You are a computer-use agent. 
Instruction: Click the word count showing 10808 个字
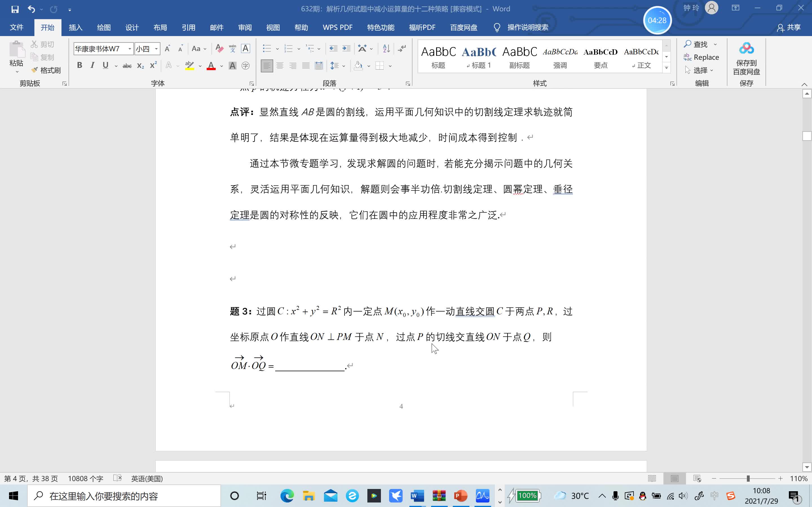click(x=85, y=478)
